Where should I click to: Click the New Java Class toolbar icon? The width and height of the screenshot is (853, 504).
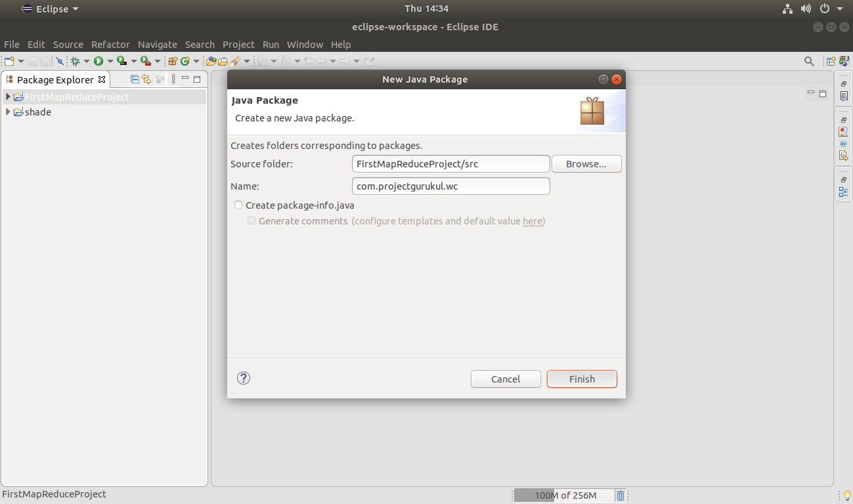[x=185, y=61]
